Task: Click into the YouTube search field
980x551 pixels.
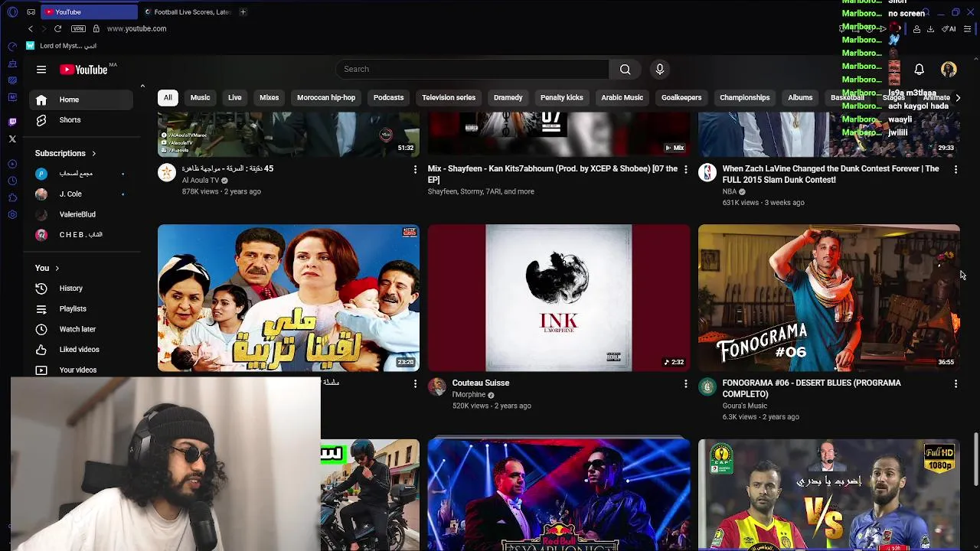Action: point(472,69)
